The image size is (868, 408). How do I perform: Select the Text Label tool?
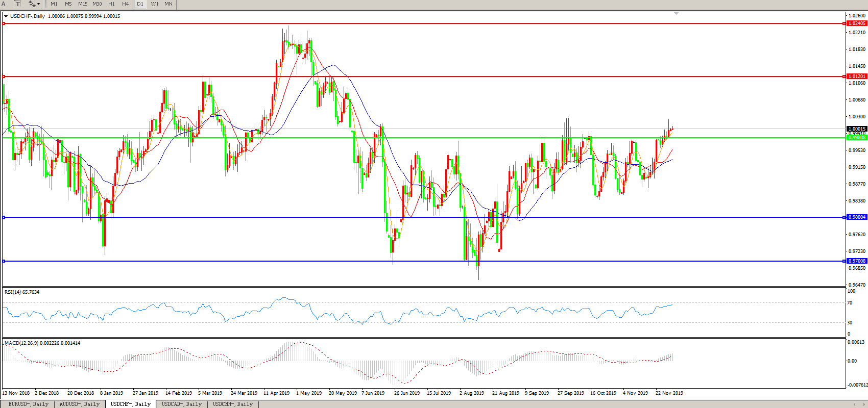pyautogui.click(x=18, y=4)
